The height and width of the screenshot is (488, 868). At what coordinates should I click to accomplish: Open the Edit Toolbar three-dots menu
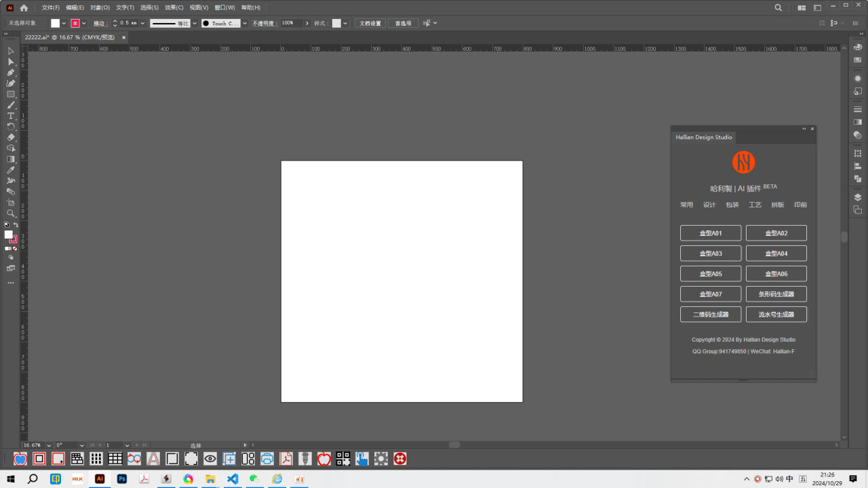[11, 283]
